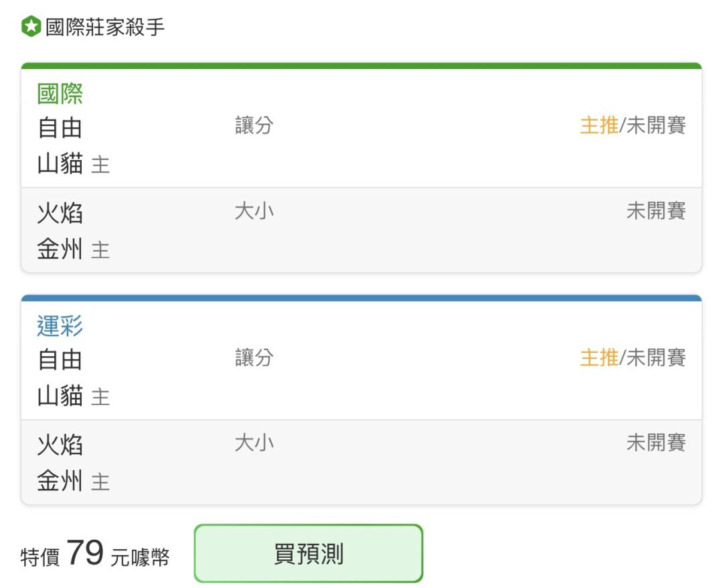Select 山貓 home team in 國際 card

coord(60,163)
